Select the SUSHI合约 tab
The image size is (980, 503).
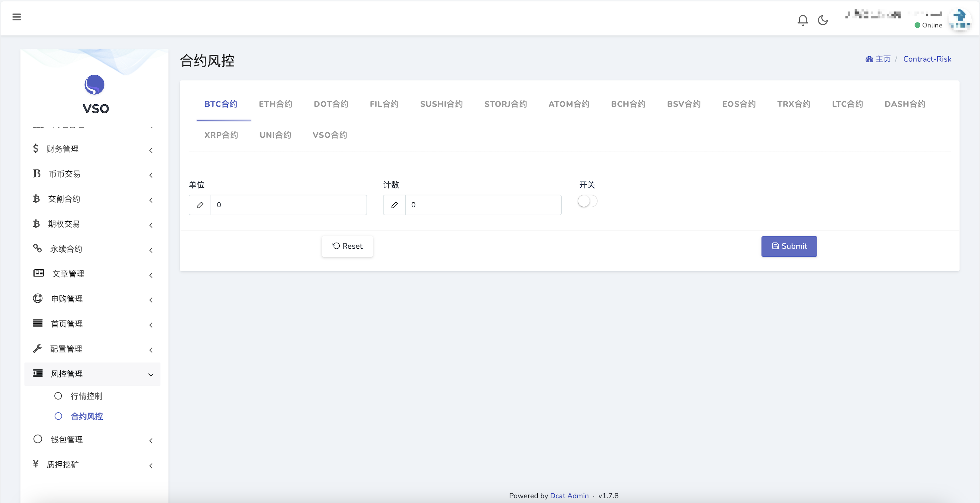[x=441, y=104]
